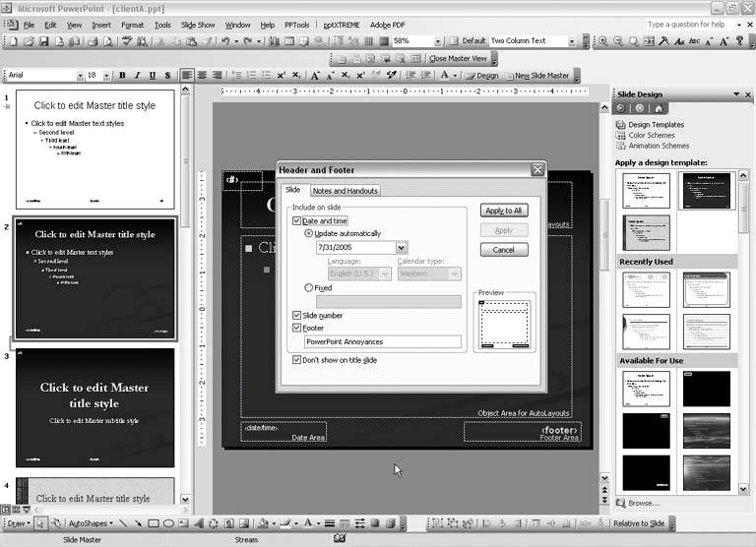Image resolution: width=756 pixels, height=547 pixels.
Task: Open the Slide Show menu
Action: (x=199, y=25)
